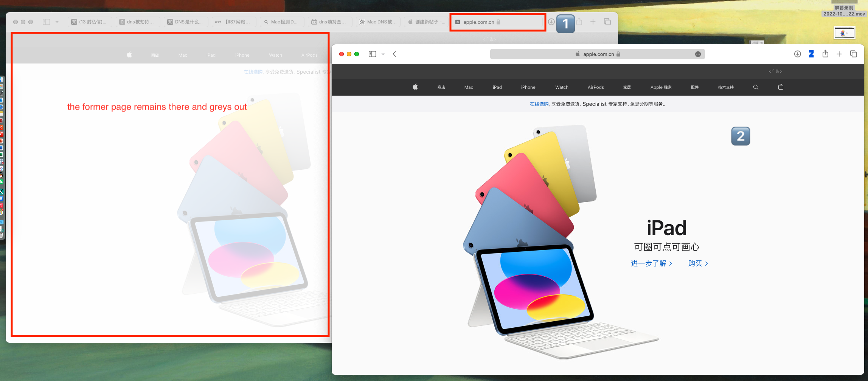Switch to the 创建新帖子 tab
The height and width of the screenshot is (381, 868).
(426, 22)
